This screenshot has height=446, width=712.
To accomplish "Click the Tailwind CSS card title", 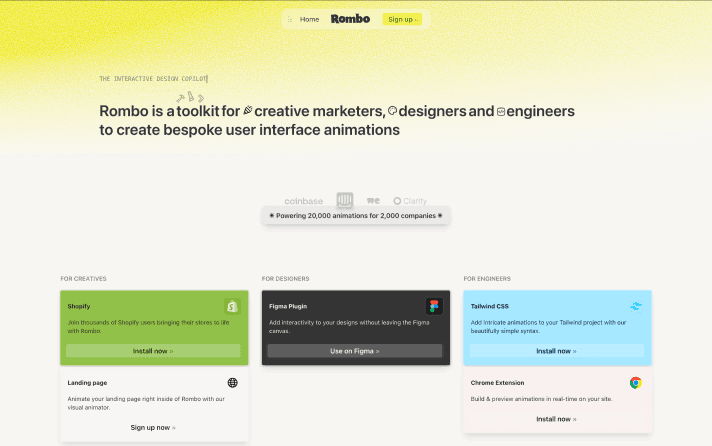I will click(x=490, y=307).
